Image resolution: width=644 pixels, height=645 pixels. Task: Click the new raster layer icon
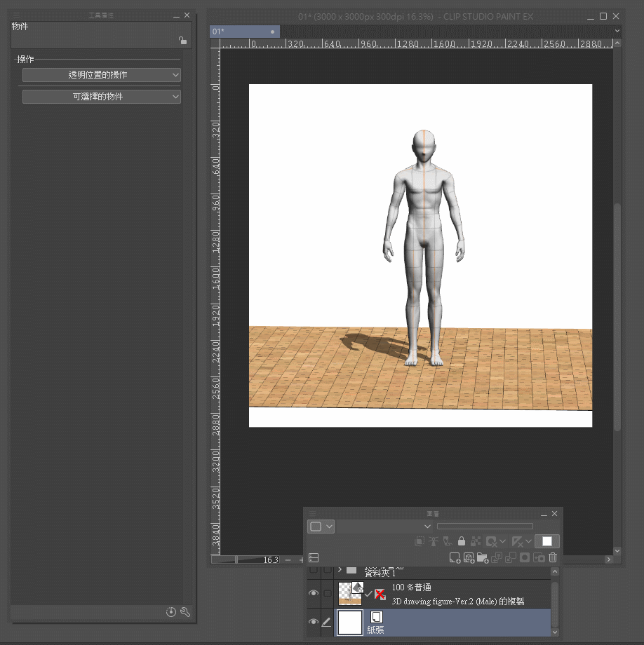click(x=455, y=558)
